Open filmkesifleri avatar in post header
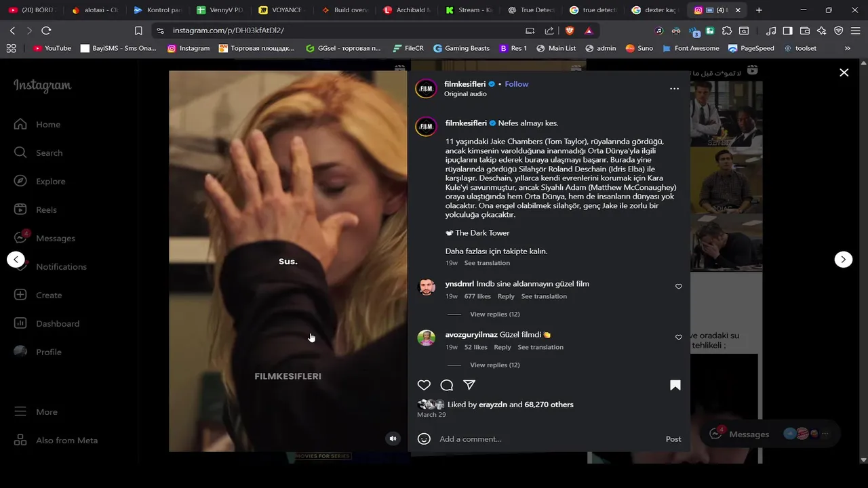Image resolution: width=868 pixels, height=488 pixels. pos(426,88)
